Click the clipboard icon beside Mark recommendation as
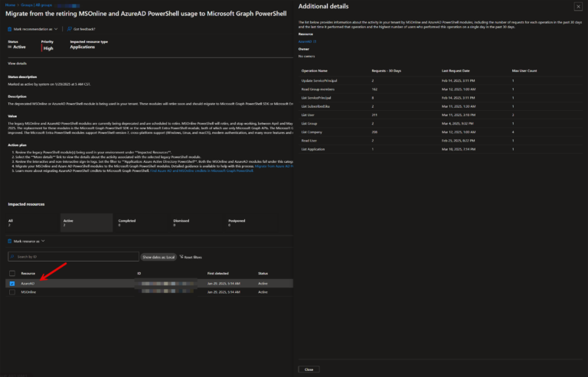The height and width of the screenshot is (377, 588). point(10,29)
